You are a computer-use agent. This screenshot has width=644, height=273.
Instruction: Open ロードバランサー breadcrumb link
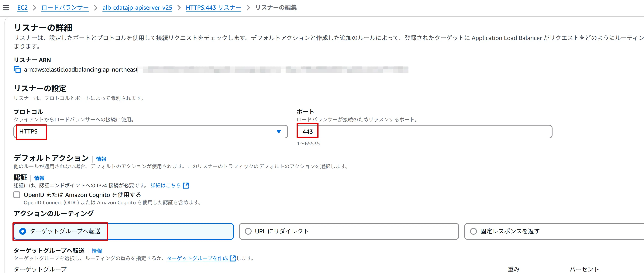(65, 8)
